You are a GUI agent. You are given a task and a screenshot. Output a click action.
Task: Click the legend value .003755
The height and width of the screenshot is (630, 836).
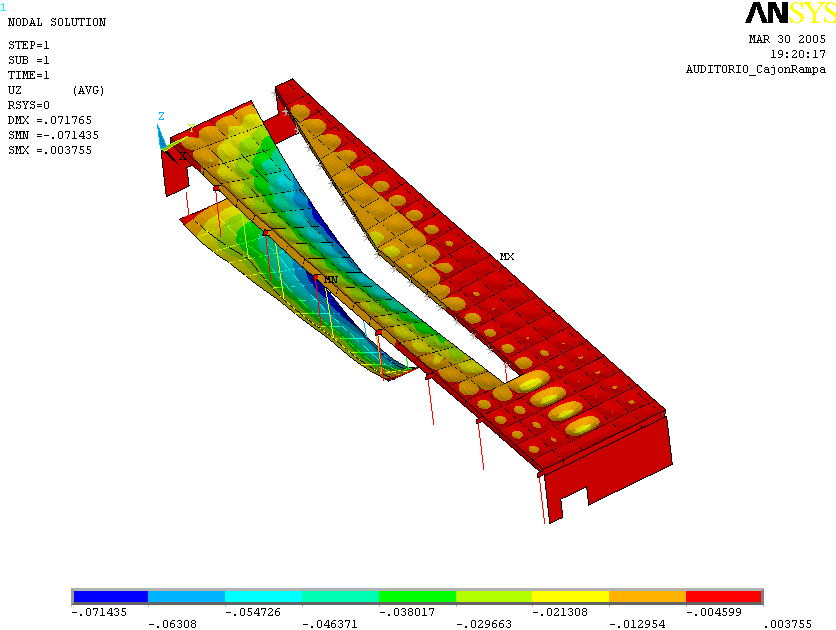787,624
